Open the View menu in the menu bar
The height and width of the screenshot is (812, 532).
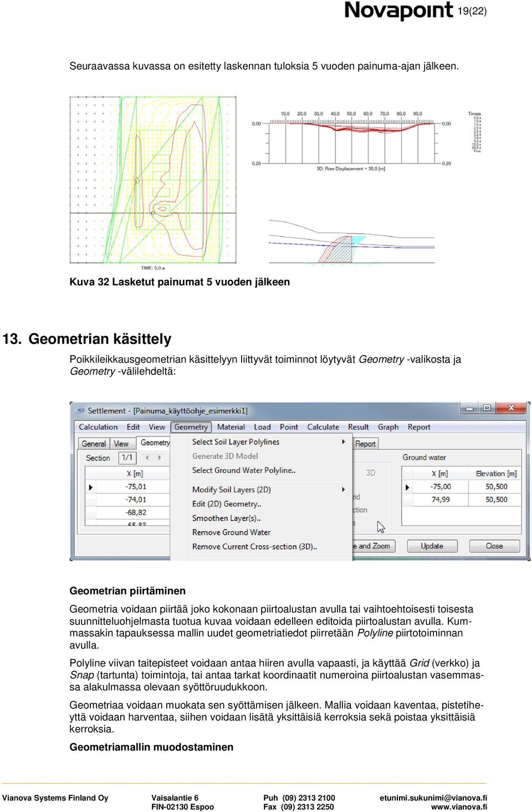[x=157, y=427]
